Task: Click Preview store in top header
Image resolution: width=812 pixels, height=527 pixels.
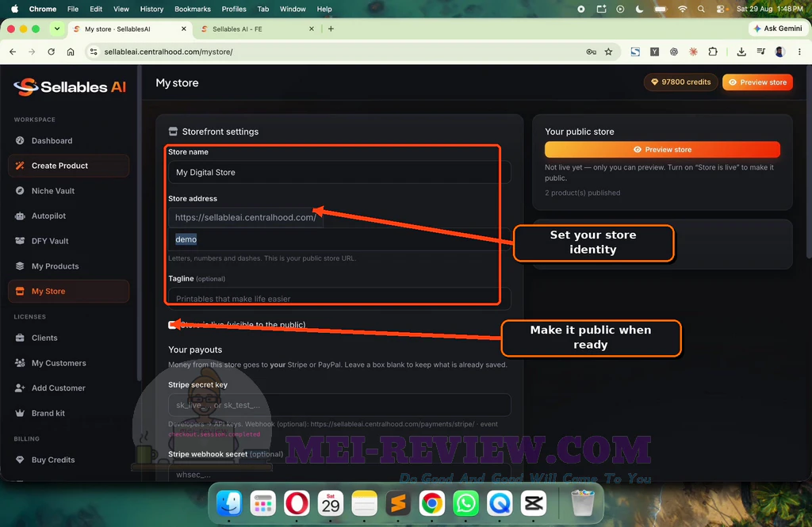Action: point(757,82)
